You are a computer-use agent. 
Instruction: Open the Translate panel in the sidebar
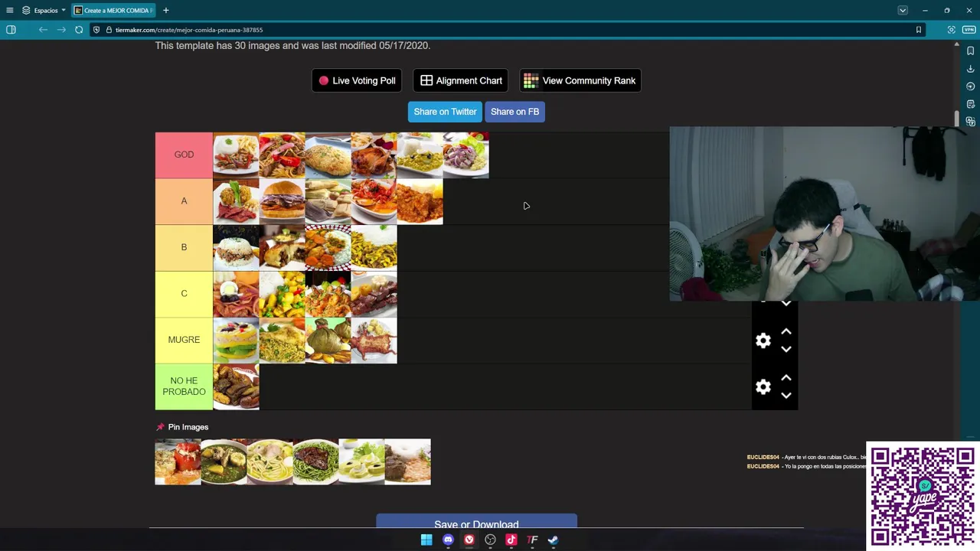click(x=971, y=122)
